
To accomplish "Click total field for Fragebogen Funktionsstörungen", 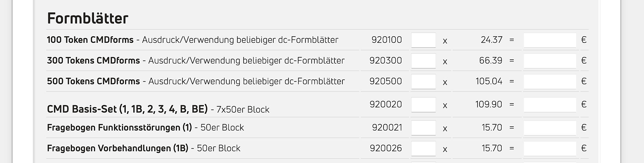I will coord(550,128).
